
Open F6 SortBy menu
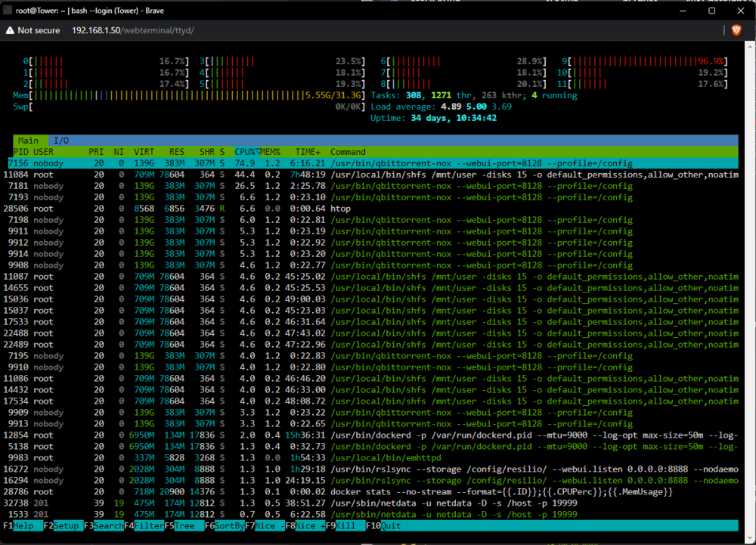[x=225, y=526]
